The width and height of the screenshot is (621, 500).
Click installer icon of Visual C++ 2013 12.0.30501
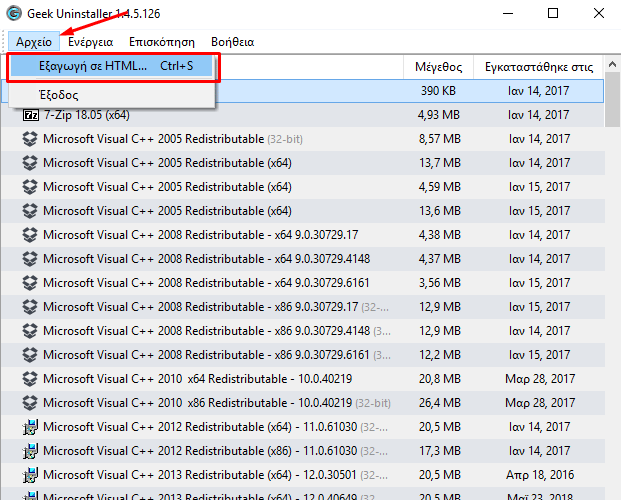pyautogui.click(x=30, y=475)
